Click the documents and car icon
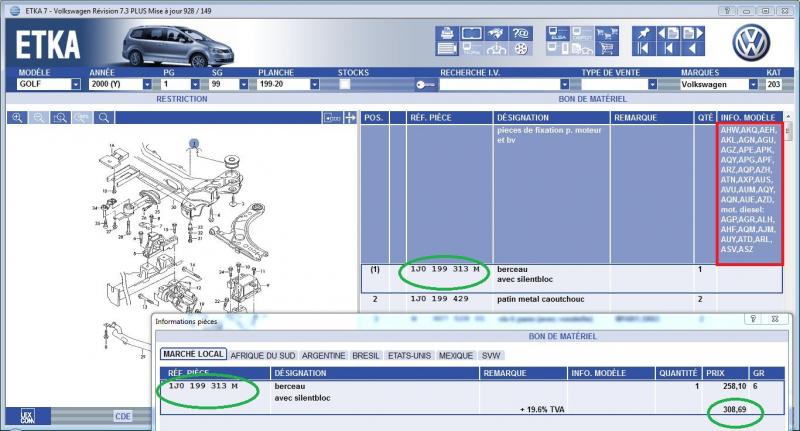The width and height of the screenshot is (800, 431). [x=582, y=48]
